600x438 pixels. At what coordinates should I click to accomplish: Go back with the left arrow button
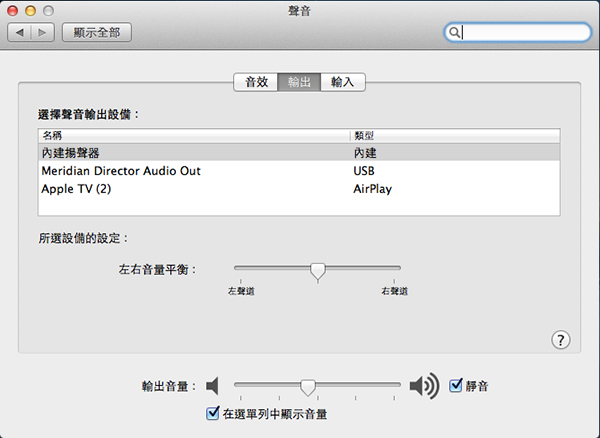click(x=19, y=33)
